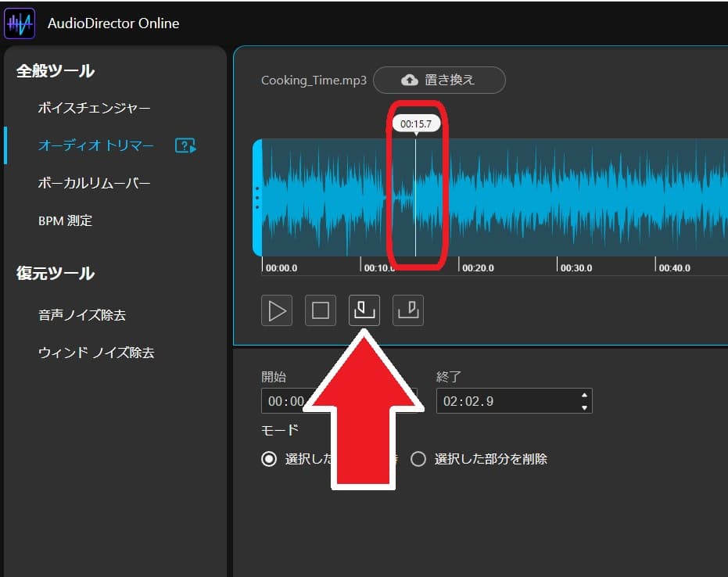Open the ボイスチェンジャー tool

[x=95, y=108]
